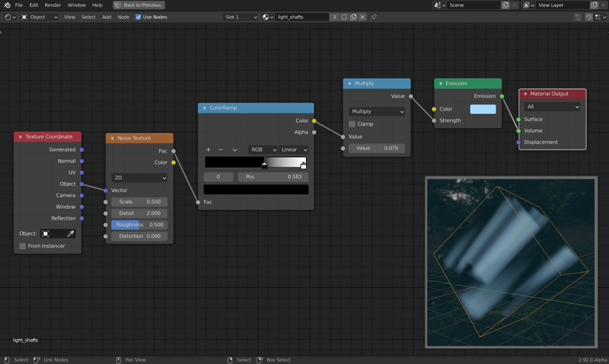Click the go to parent node tree arrow
Screen dimensions: 609x364
coord(578,17)
